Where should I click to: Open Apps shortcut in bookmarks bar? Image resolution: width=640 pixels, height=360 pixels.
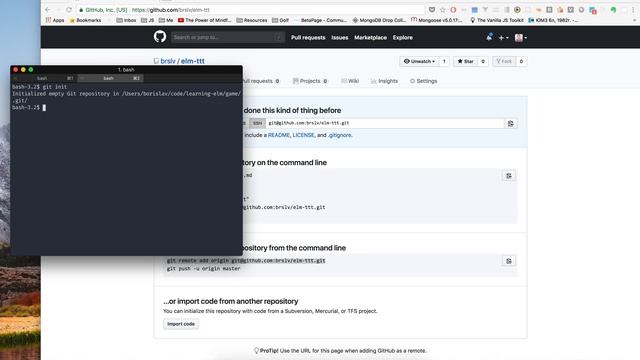[x=55, y=20]
